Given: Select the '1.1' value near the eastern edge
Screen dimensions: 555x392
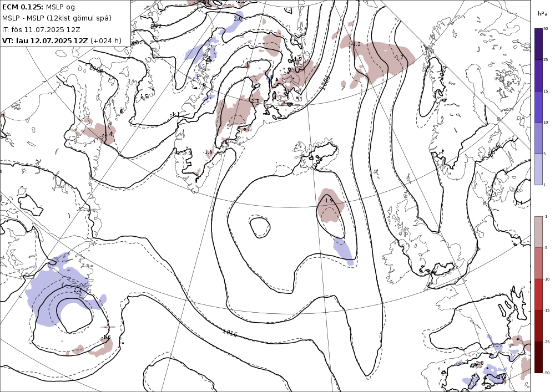Looking at the screenshot, I should pos(518,203).
